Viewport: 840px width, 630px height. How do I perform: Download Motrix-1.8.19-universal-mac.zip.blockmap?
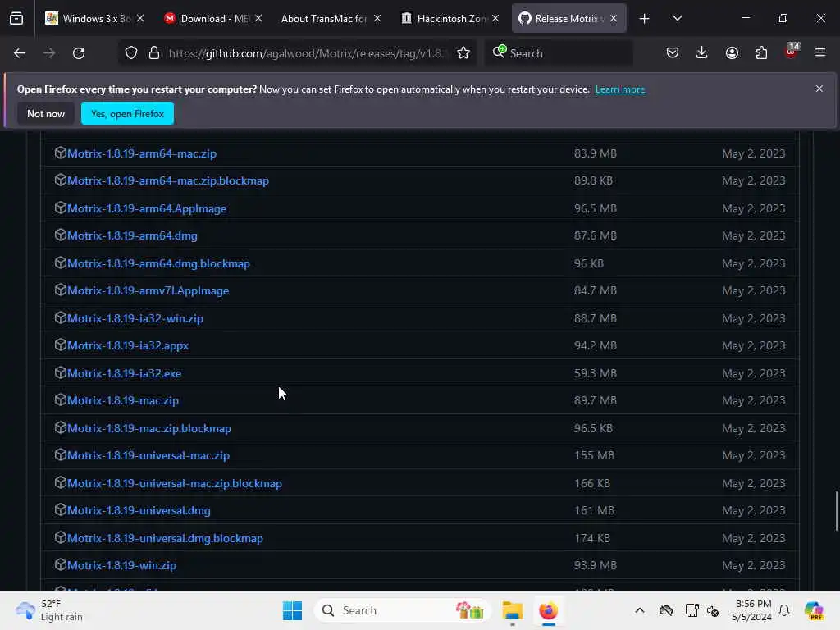pos(175,483)
